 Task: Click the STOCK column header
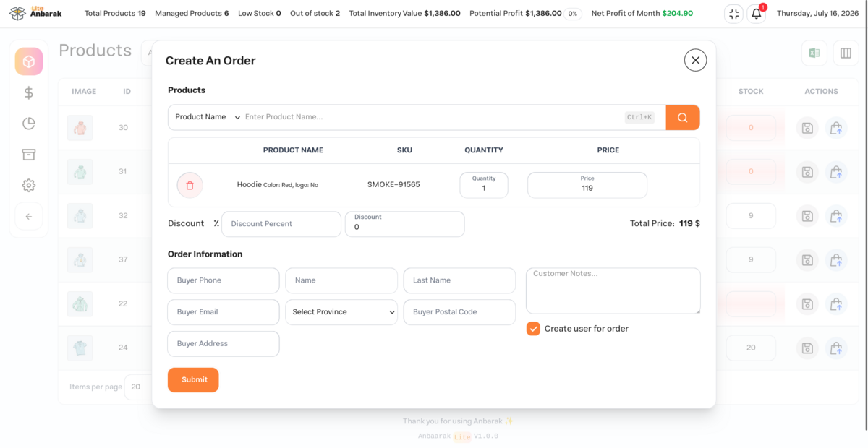(751, 92)
